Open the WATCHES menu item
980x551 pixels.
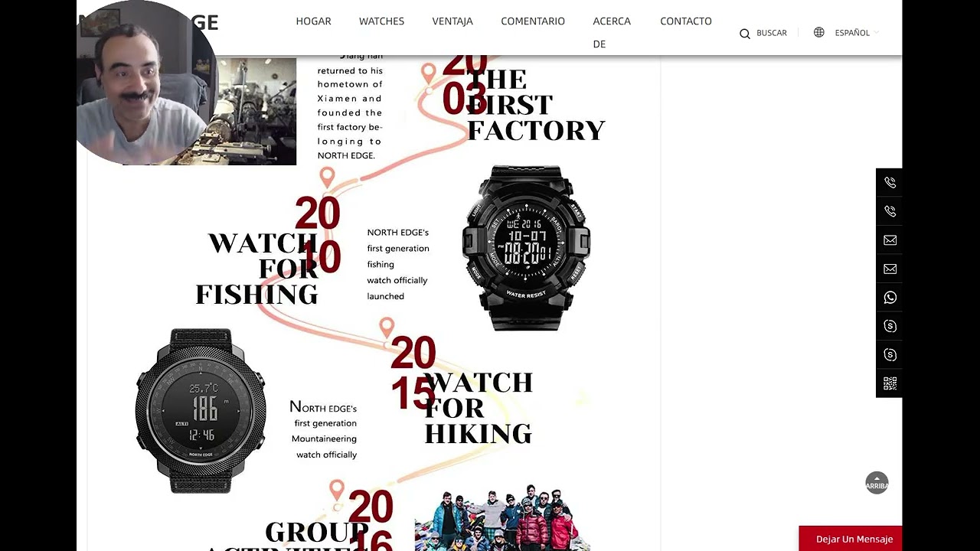tap(381, 21)
